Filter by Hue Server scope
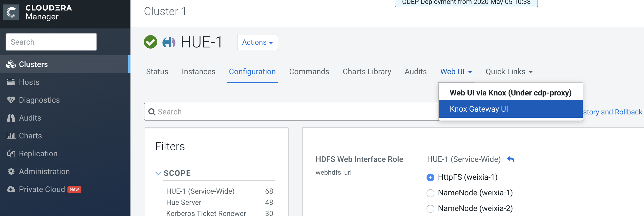The image size is (644, 216). tap(184, 202)
